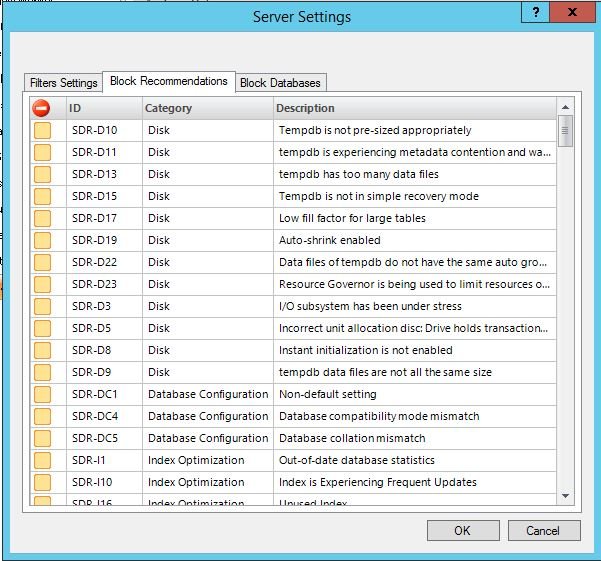Viewport: 601px width, 561px height.
Task: Click the scrollbar down arrow
Action: 565,495
